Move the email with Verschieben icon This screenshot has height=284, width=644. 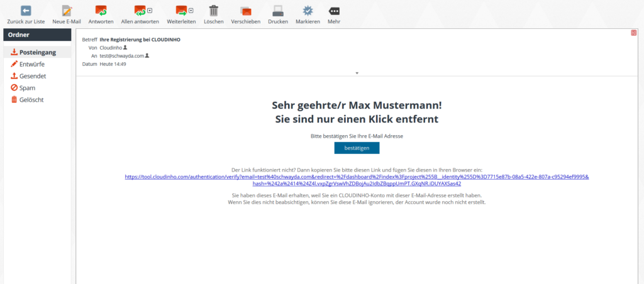(x=246, y=11)
